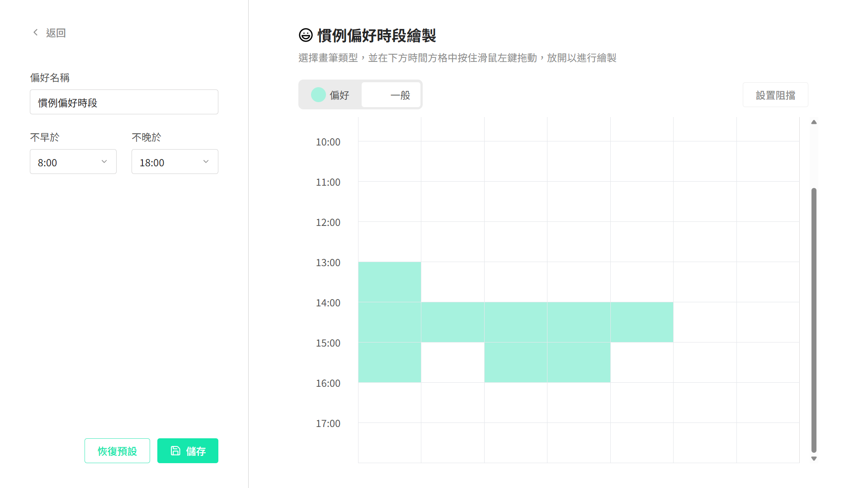
Task: Click the chevron in the 不晚於 selector
Action: click(206, 161)
